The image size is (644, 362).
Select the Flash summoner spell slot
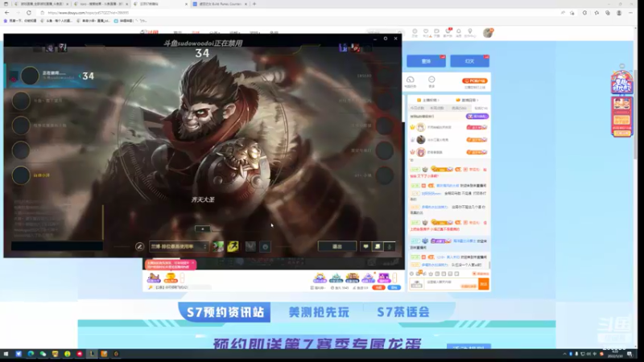pos(233,246)
